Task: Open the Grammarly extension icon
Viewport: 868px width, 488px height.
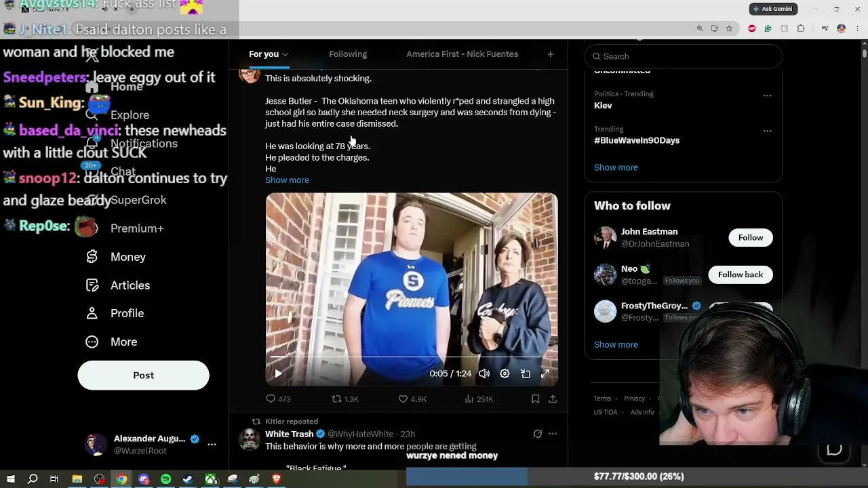Action: [x=768, y=28]
